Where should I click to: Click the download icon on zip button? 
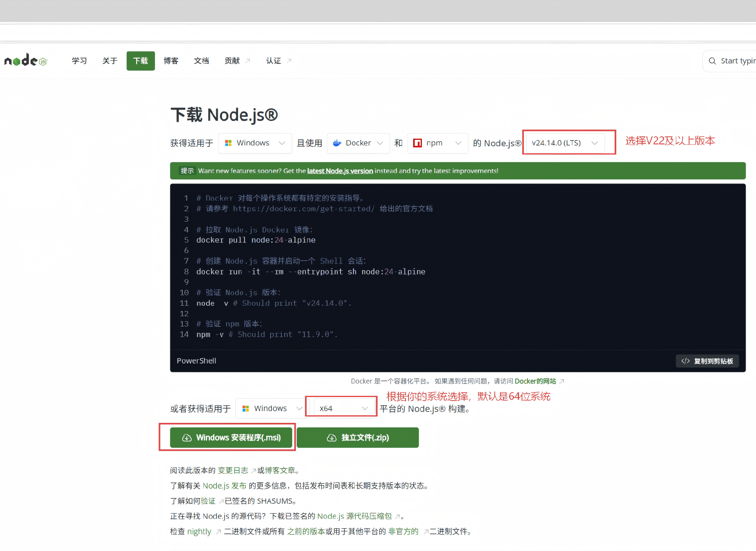point(332,438)
